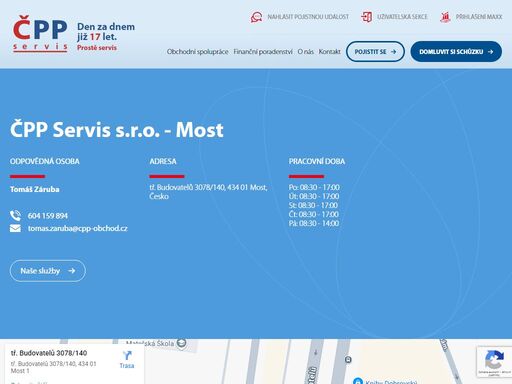The height and width of the screenshot is (384, 512).
Task: Click the Naše služby button
Action: click(x=48, y=271)
